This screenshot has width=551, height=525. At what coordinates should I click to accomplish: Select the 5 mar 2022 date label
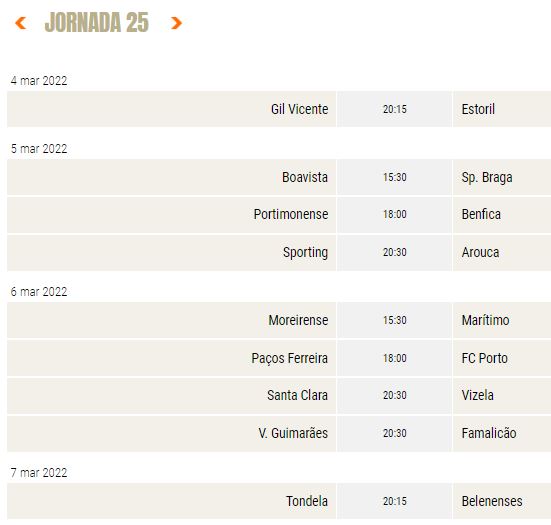point(39,149)
